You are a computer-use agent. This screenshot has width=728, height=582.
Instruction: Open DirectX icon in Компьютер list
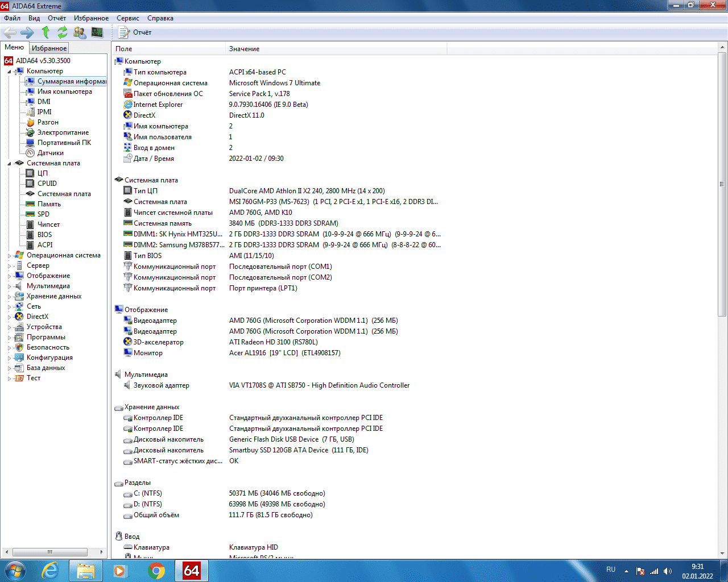point(128,115)
